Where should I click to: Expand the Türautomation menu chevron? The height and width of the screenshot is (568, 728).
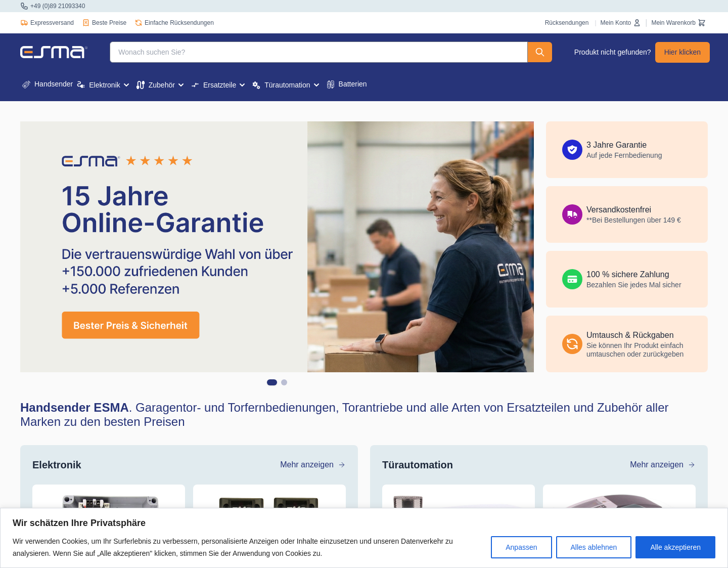[316, 85]
